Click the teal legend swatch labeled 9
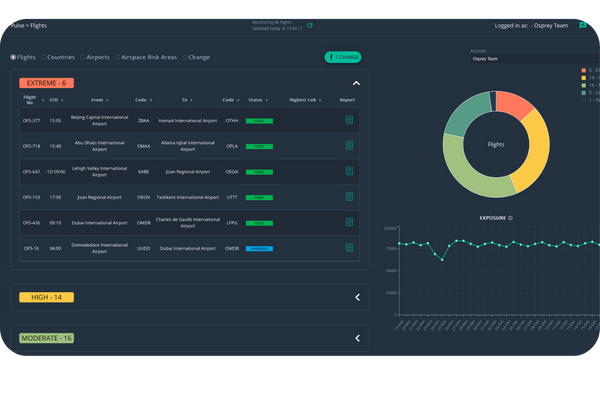The image size is (600, 400). 584,93
